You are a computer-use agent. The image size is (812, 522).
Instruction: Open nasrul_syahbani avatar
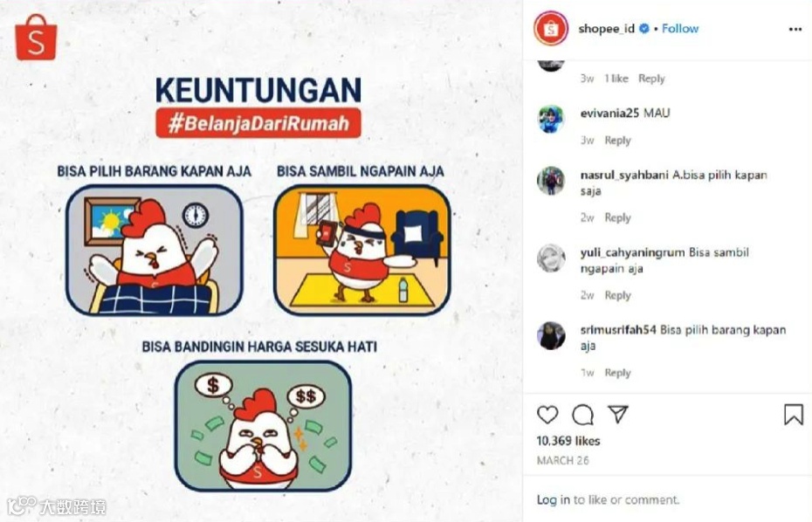click(x=551, y=182)
